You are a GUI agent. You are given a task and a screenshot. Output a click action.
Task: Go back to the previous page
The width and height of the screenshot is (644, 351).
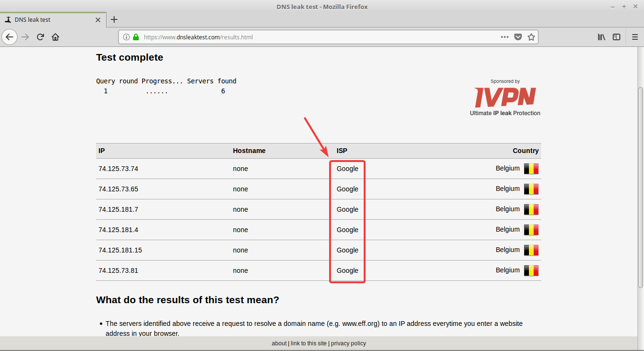(9, 37)
